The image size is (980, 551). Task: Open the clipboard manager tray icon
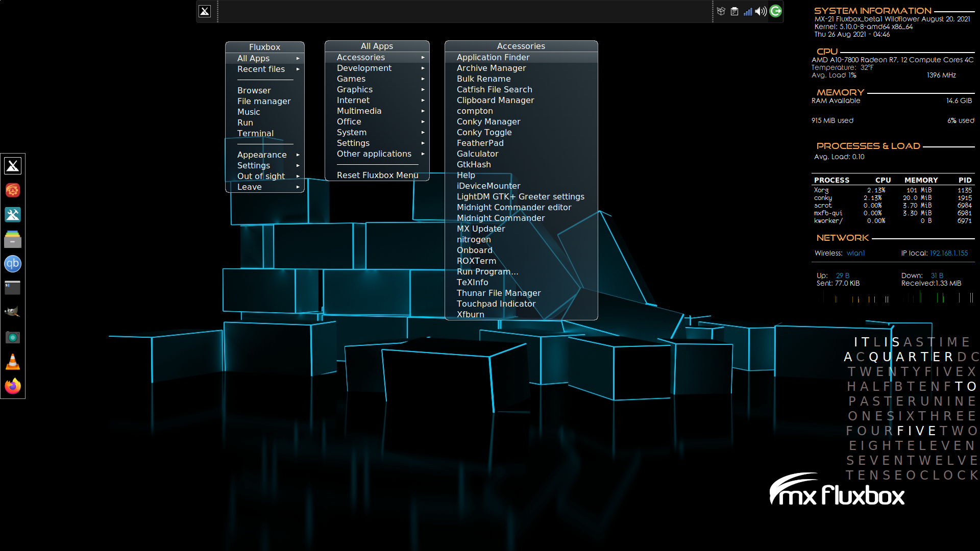[x=734, y=11]
